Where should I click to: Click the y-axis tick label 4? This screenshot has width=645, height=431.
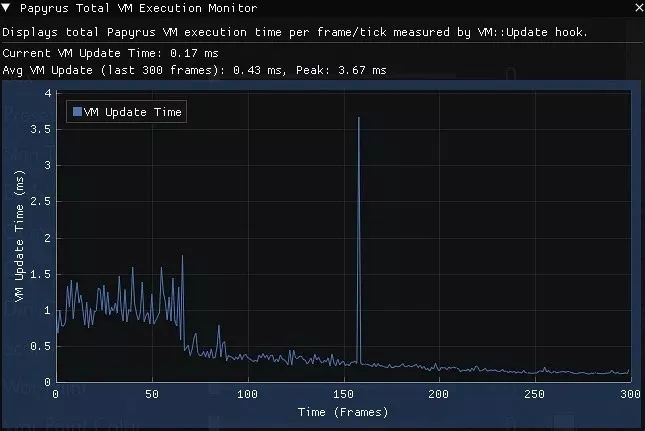pos(48,93)
